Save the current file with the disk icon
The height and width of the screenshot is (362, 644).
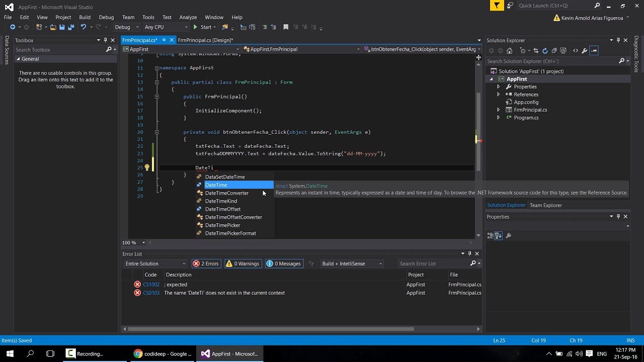[x=62, y=27]
